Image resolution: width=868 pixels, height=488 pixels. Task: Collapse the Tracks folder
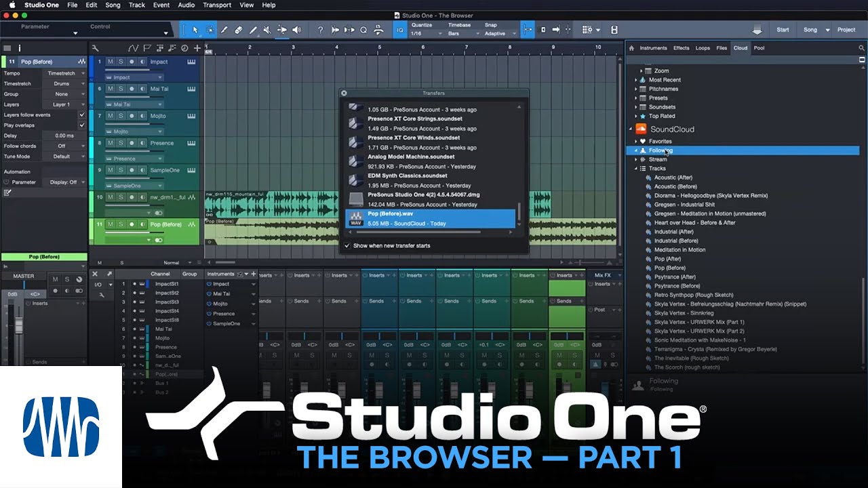pos(636,168)
